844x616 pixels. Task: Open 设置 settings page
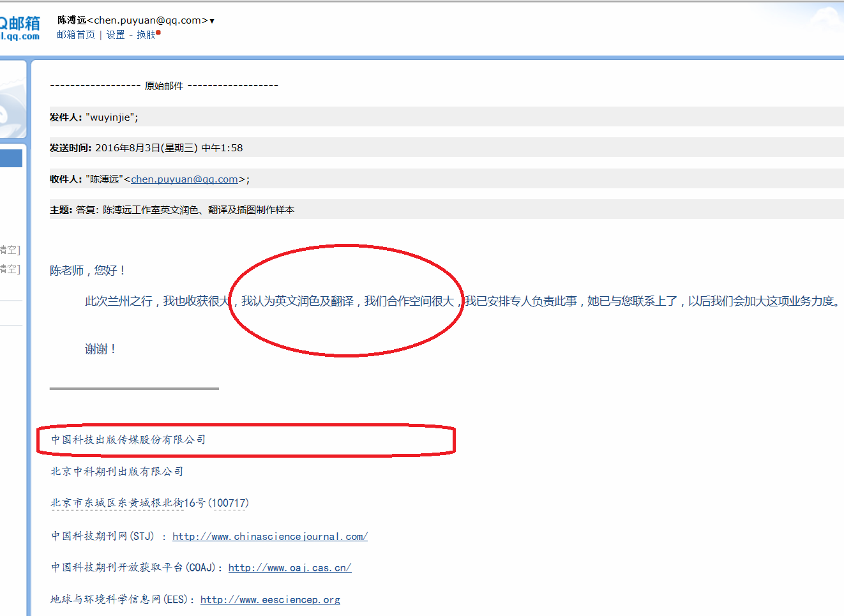[x=116, y=35]
